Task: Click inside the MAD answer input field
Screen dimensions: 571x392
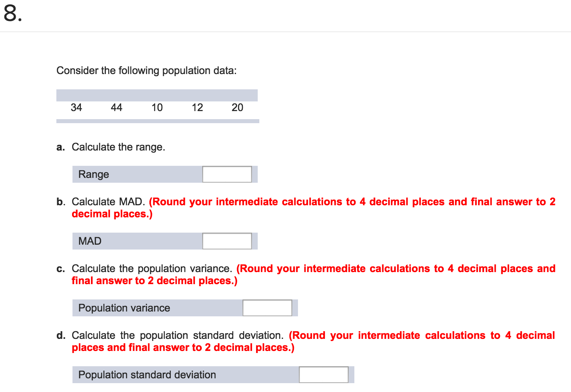Action: click(x=226, y=241)
